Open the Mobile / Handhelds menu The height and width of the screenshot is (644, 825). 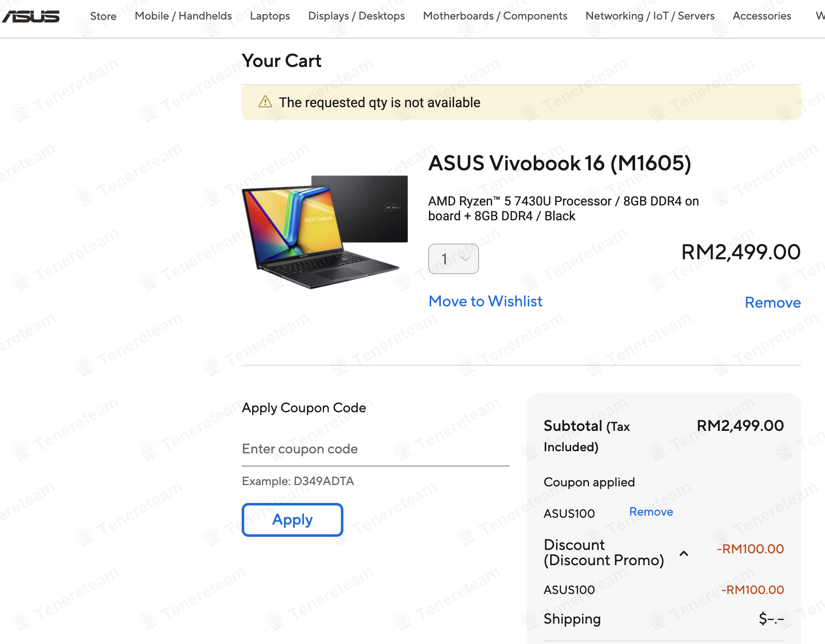point(183,16)
